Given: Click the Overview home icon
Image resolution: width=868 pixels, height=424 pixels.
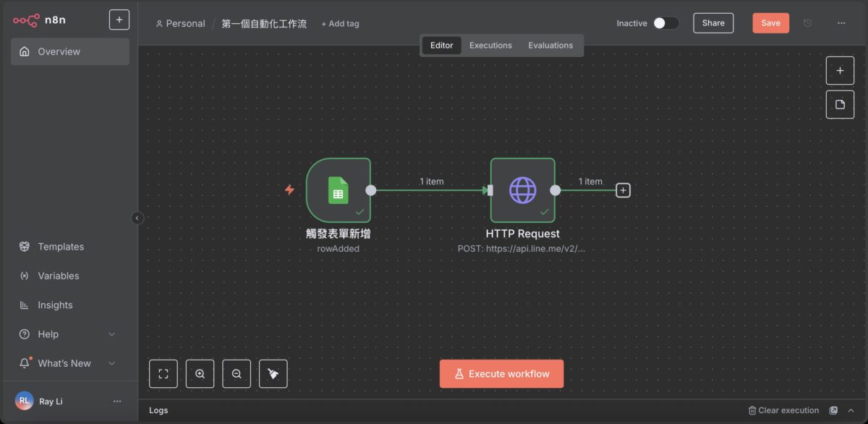Looking at the screenshot, I should point(25,51).
